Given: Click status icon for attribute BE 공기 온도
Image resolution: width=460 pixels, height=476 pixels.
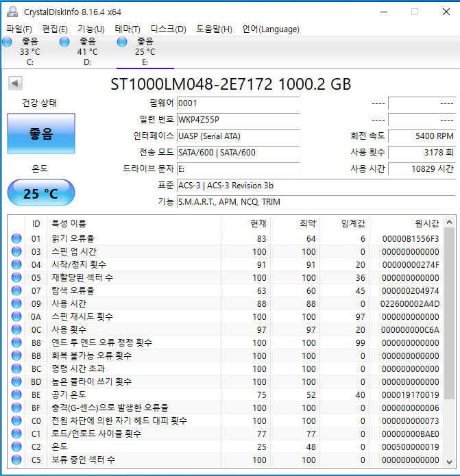Looking at the screenshot, I should tap(16, 394).
